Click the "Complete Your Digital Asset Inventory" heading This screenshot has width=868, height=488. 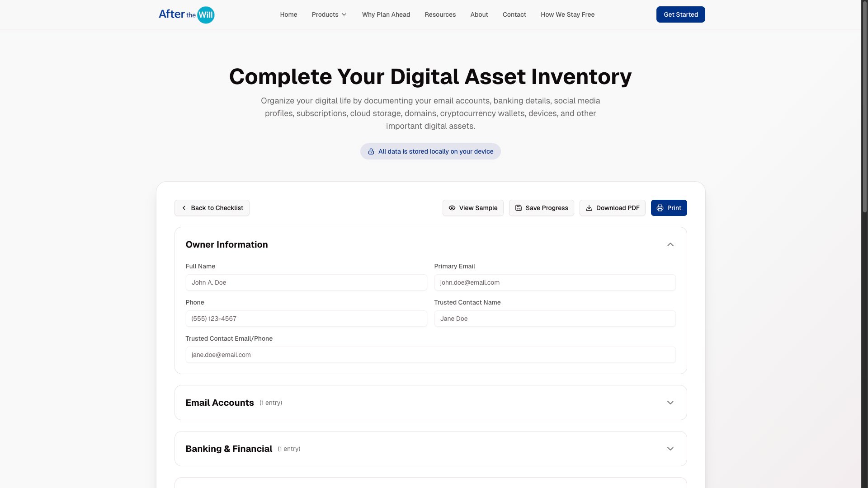coord(430,76)
